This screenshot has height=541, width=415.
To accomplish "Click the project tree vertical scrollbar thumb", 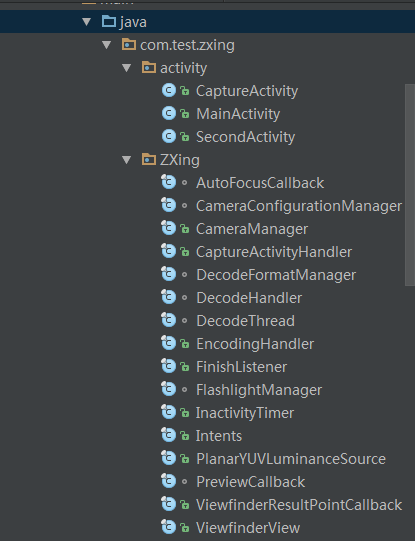I will click(410, 185).
